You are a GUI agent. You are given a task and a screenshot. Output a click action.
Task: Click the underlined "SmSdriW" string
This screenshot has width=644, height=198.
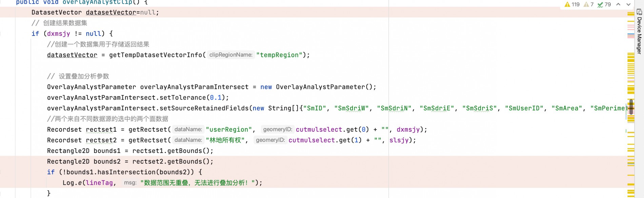point(351,108)
